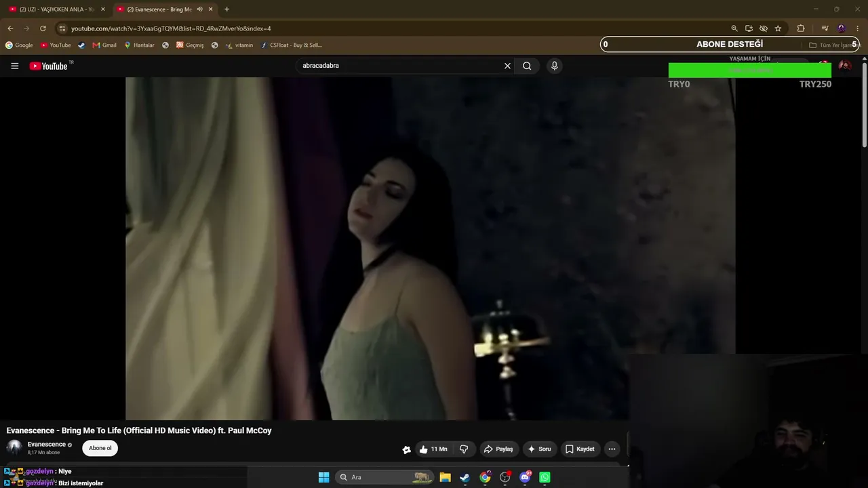Screen dimensions: 868x488
Task: Click the video player to pause
Action: [x=430, y=248]
